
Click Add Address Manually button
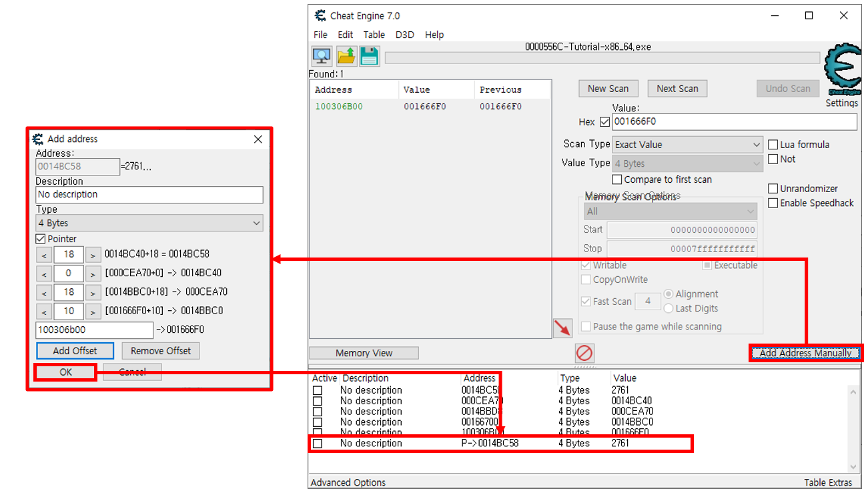805,353
